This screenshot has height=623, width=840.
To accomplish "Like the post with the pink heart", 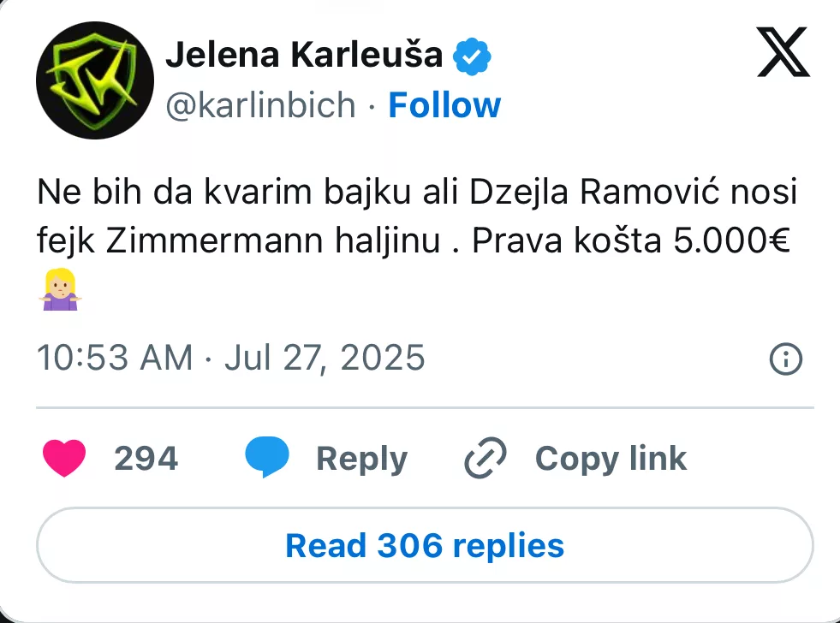I will point(64,458).
